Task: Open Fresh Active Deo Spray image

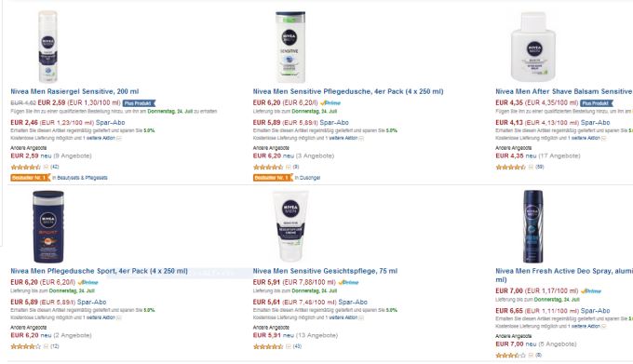Action: [533, 226]
